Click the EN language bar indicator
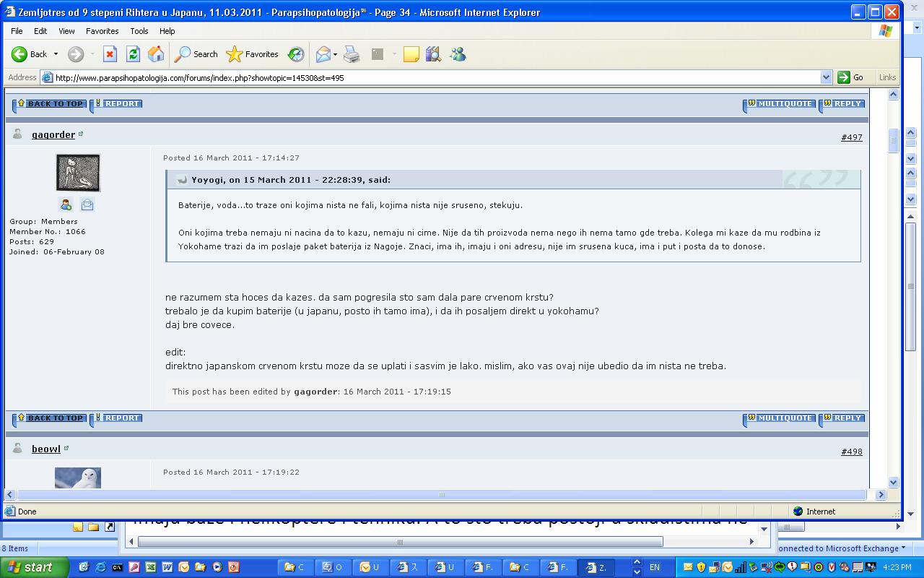 click(655, 567)
